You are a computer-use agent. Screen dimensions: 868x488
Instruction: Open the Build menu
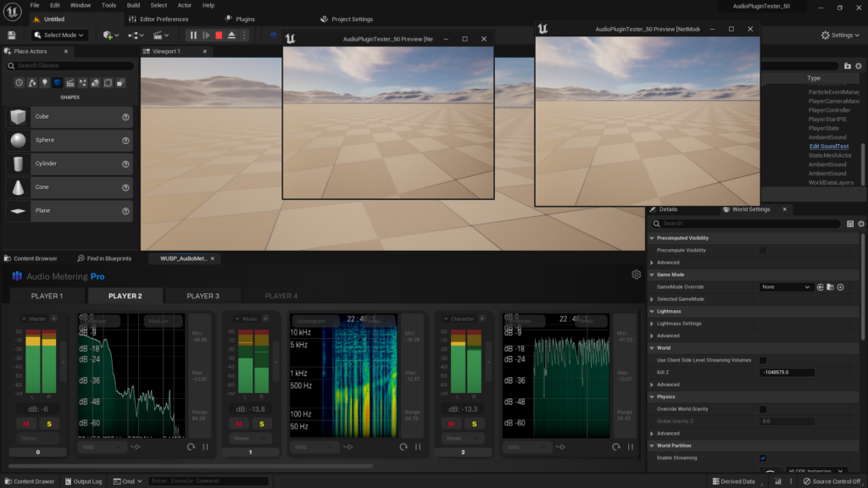(133, 5)
